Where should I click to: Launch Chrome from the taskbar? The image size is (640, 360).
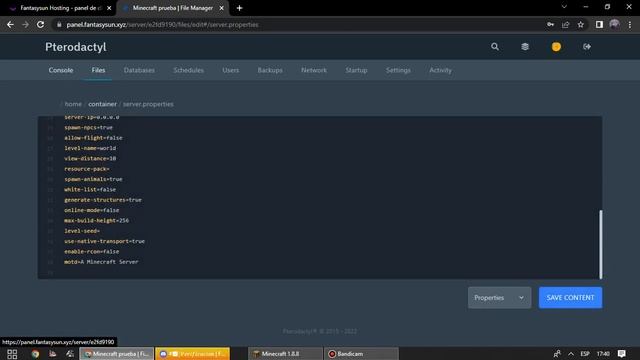[x=36, y=354]
